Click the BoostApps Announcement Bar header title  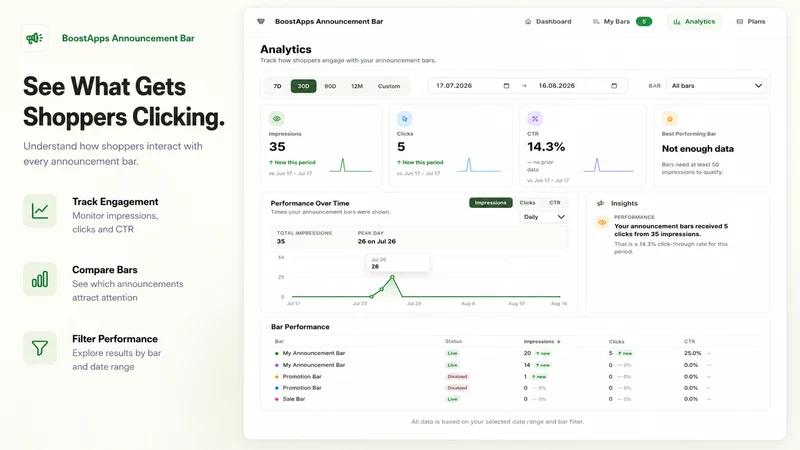(329, 21)
